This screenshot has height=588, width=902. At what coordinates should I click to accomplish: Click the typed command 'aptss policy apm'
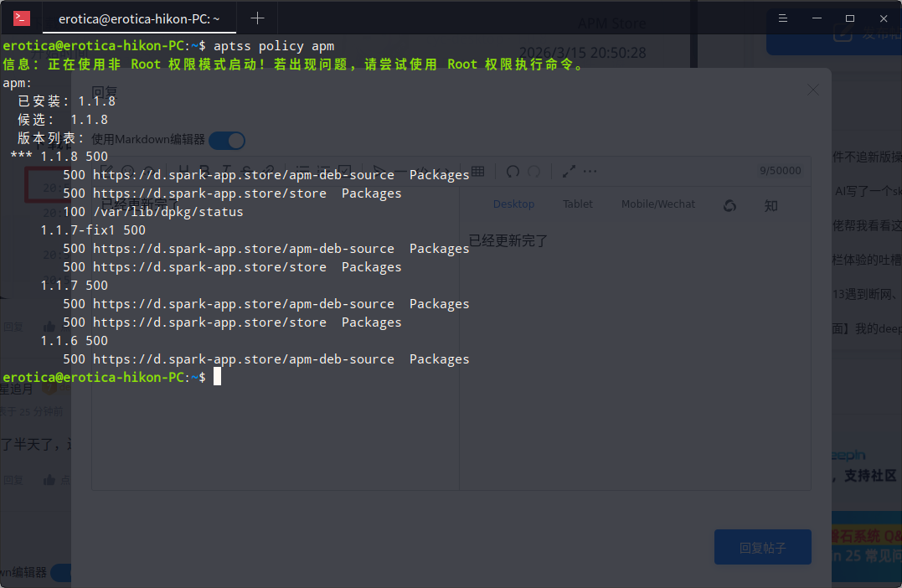(x=274, y=46)
